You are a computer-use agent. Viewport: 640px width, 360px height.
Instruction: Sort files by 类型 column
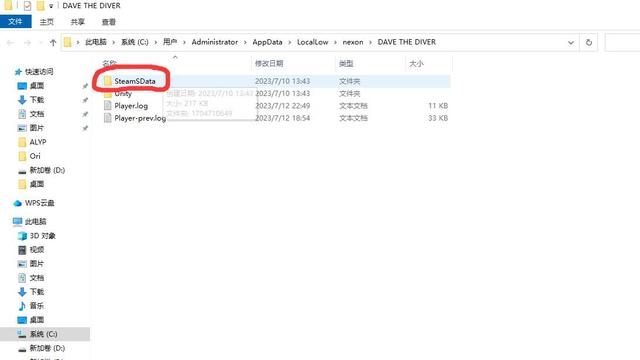(346, 64)
